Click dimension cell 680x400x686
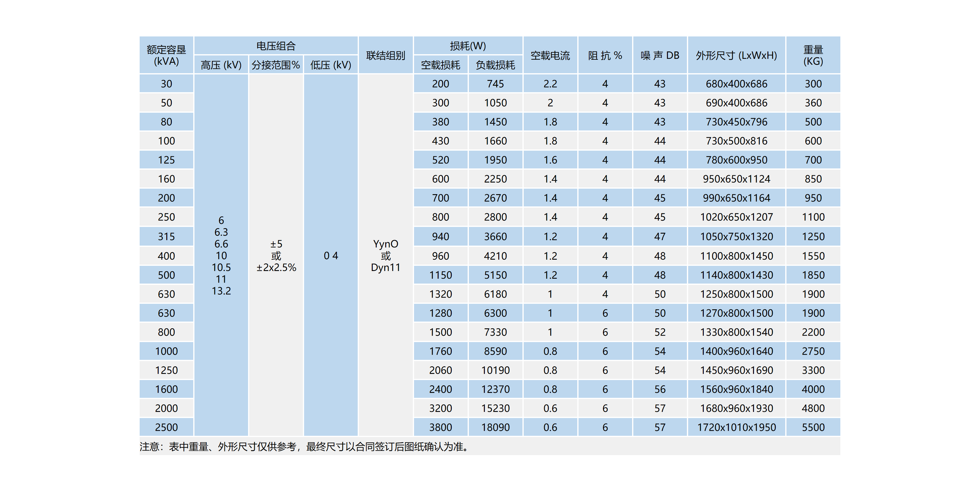Screen dimensions: 980x490 [x=736, y=84]
